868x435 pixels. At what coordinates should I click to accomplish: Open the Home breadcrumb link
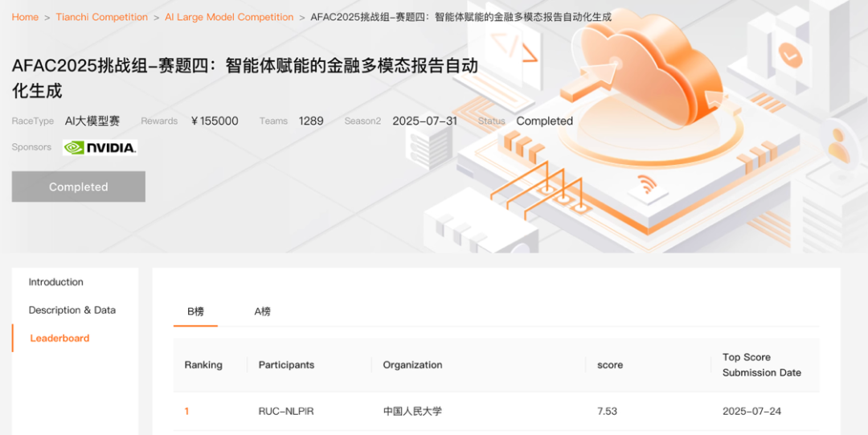(25, 17)
